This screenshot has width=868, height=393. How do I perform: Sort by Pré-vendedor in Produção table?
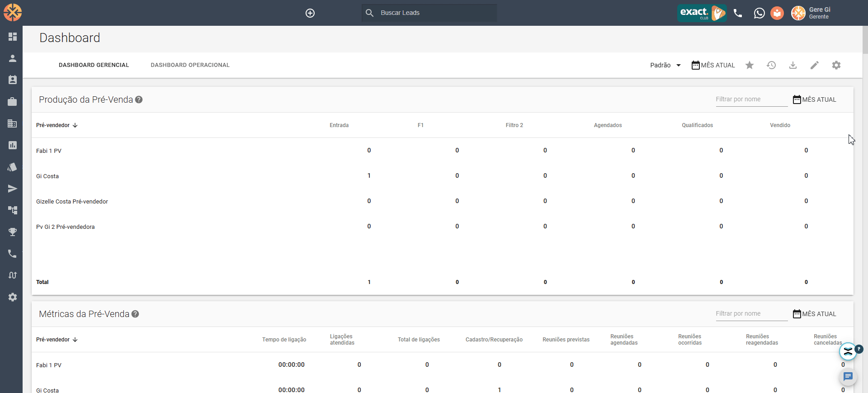click(57, 125)
